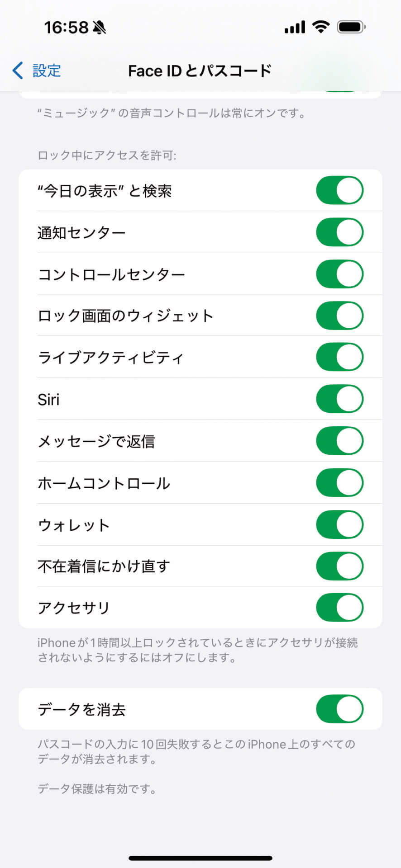Tap the battery indicator icon
This screenshot has height=868, width=401.
coord(351,27)
